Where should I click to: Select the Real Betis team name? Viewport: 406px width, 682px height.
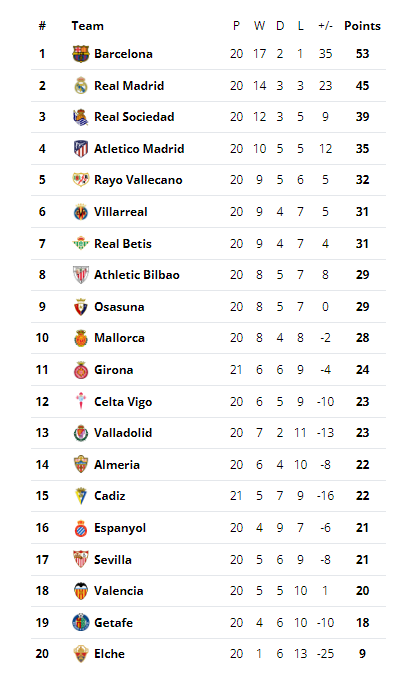pyautogui.click(x=123, y=244)
